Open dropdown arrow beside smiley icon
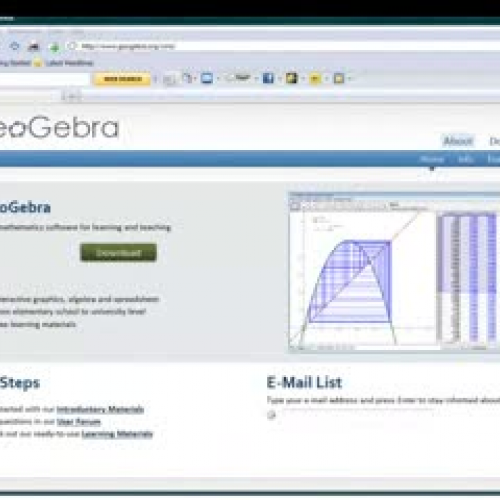The width and height of the screenshot is (500, 500). 326,79
